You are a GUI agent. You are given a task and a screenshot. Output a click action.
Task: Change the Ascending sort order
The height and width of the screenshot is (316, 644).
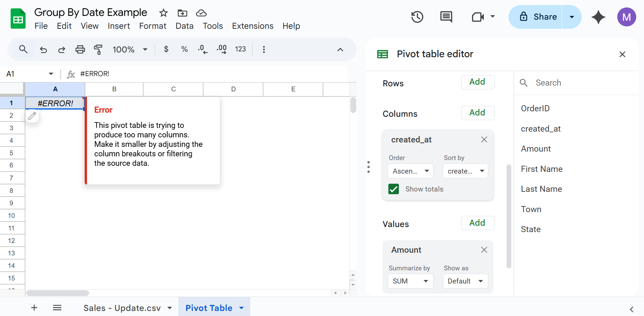[410, 171]
